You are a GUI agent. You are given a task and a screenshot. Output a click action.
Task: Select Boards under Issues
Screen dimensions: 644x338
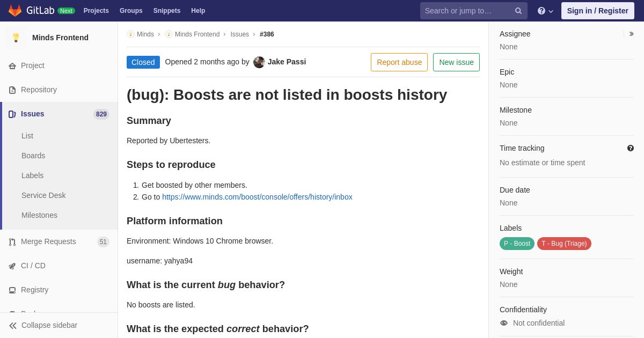click(33, 156)
